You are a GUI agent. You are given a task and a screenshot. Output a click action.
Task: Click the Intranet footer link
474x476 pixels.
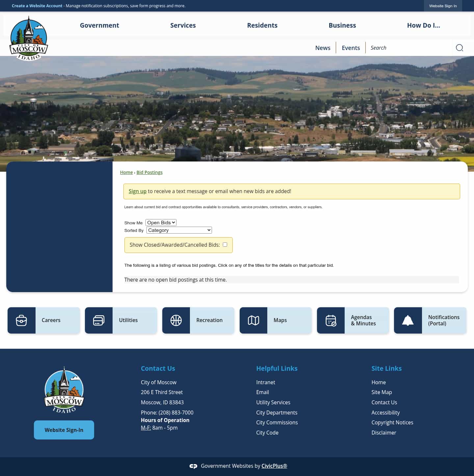tap(266, 382)
